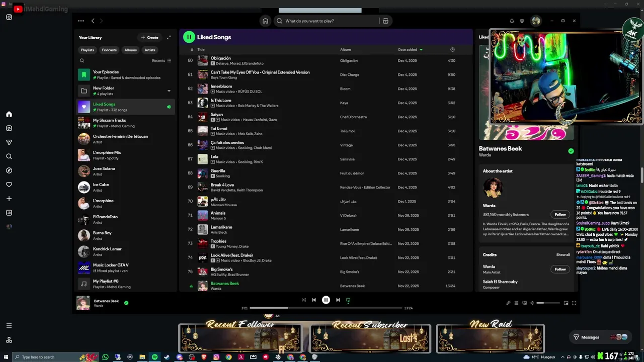Open Spotify from the Windows taskbar
The image size is (644, 362).
coord(154,357)
